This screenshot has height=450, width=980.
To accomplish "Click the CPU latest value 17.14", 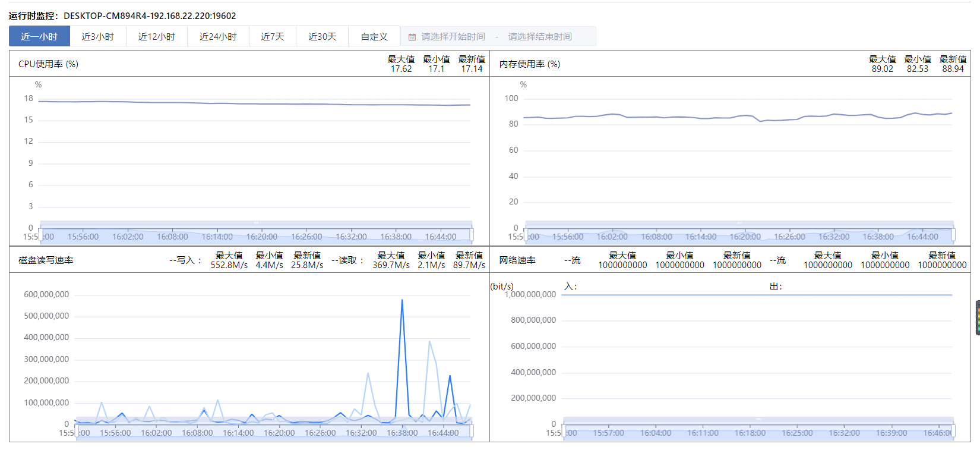I will [472, 69].
